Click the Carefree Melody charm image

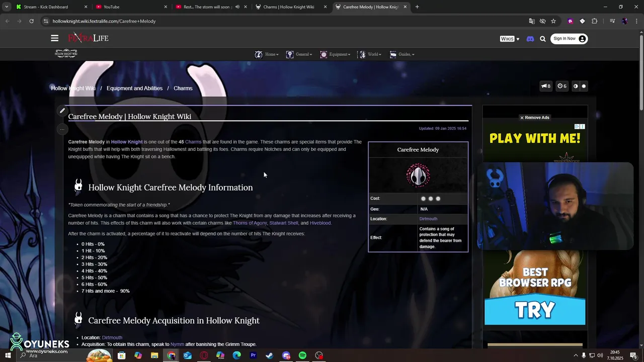coord(418,176)
